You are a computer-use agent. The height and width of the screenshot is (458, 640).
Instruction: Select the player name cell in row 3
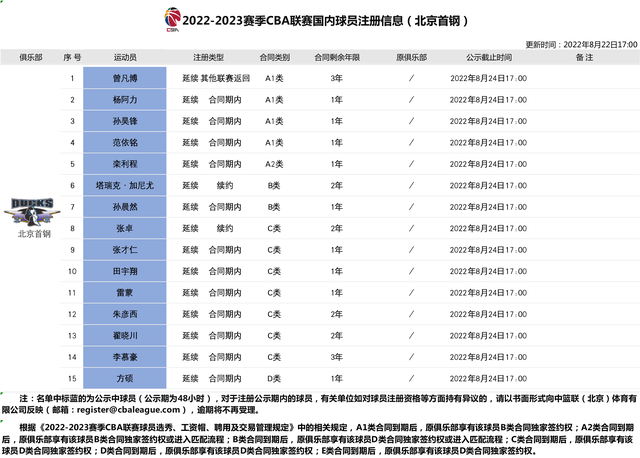click(125, 121)
